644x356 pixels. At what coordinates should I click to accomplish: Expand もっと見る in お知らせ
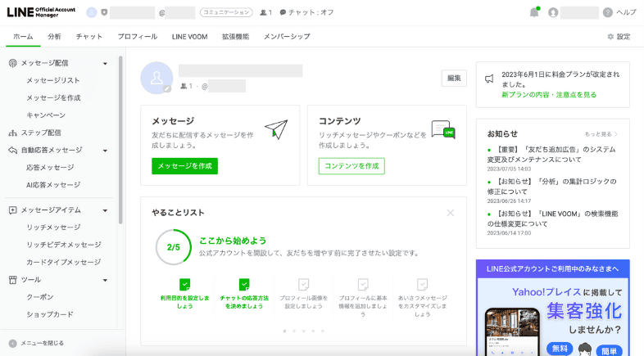601,134
